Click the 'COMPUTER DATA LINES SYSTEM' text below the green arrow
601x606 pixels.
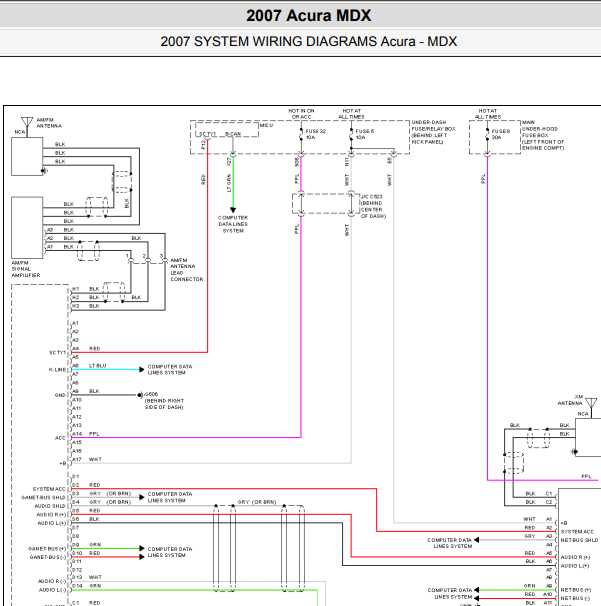tap(233, 224)
